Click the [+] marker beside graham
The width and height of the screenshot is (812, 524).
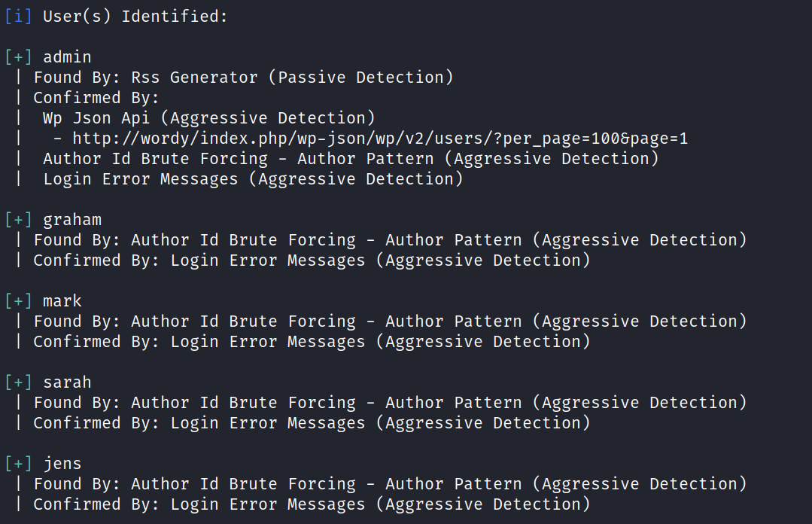click(x=18, y=219)
